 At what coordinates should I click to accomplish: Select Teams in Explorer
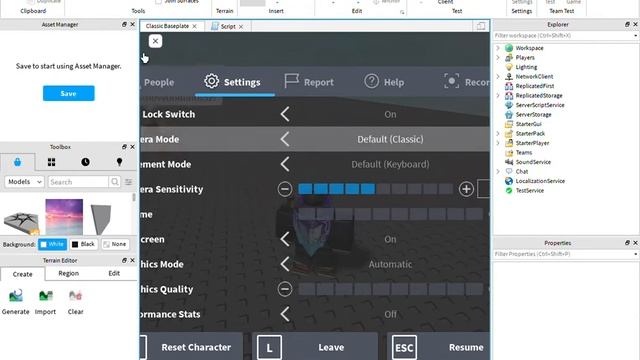pos(523,153)
